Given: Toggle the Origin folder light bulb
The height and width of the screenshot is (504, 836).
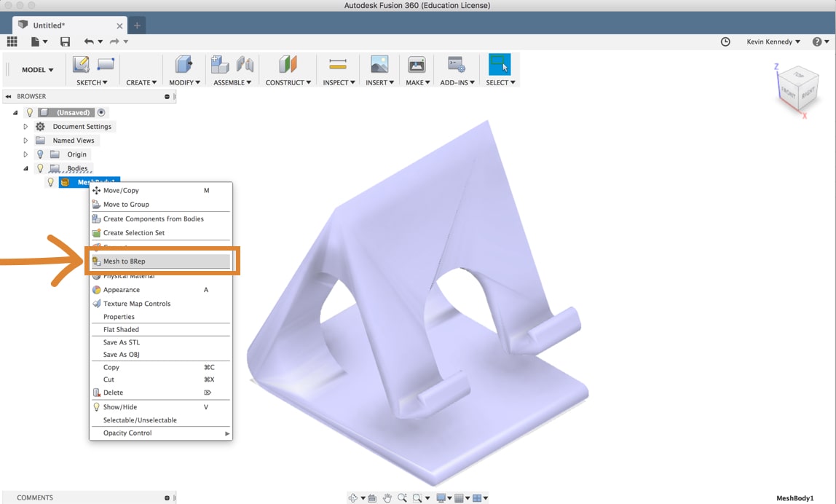Looking at the screenshot, I should (x=40, y=154).
